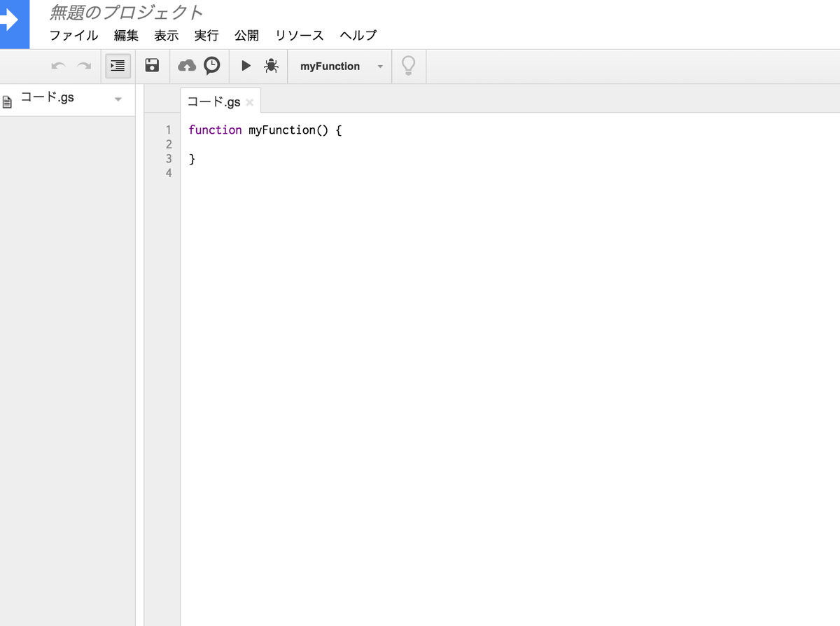Click line number 4 in gutter

coord(168,173)
